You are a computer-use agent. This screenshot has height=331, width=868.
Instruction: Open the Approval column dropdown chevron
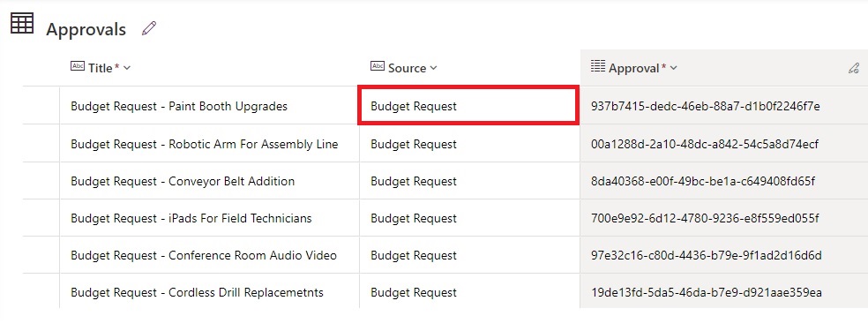[673, 68]
